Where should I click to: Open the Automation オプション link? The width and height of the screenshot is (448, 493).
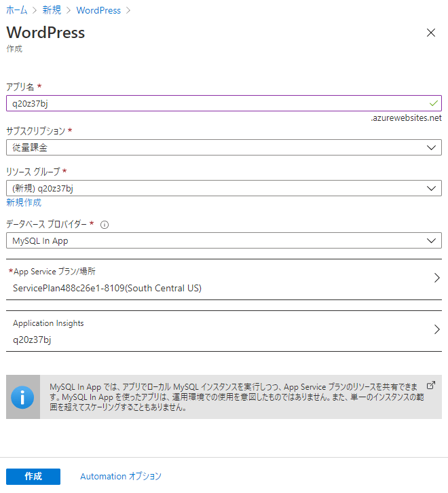(x=121, y=477)
